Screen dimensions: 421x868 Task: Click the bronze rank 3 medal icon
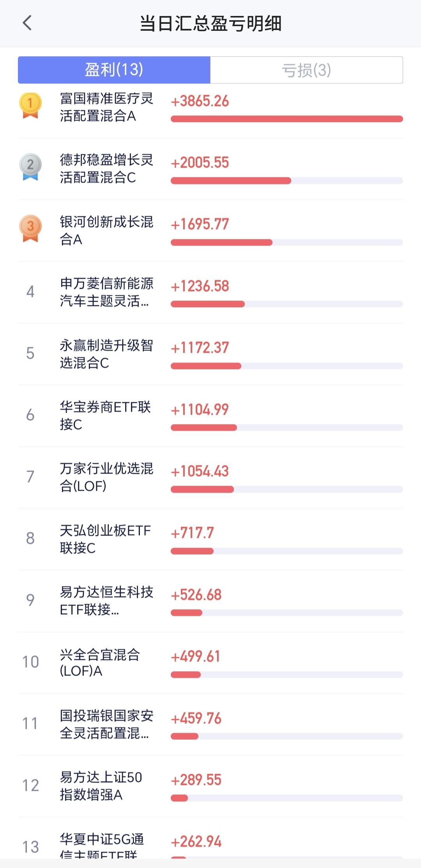30,228
